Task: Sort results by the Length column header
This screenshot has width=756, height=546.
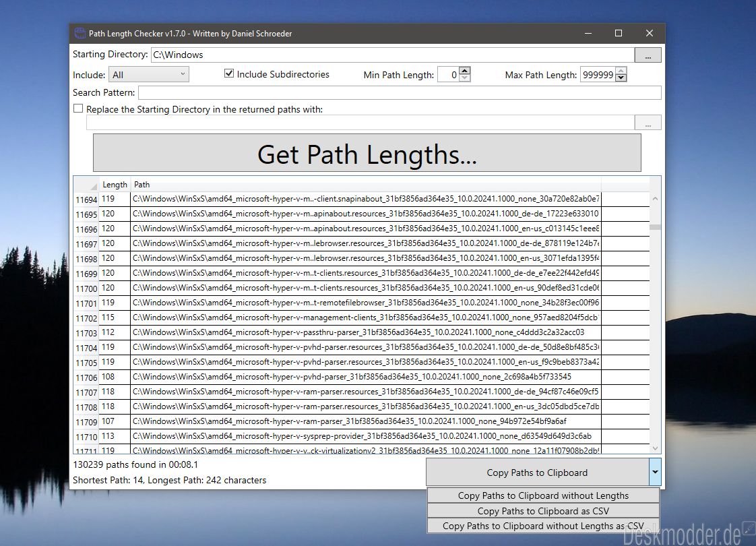Action: tap(115, 184)
